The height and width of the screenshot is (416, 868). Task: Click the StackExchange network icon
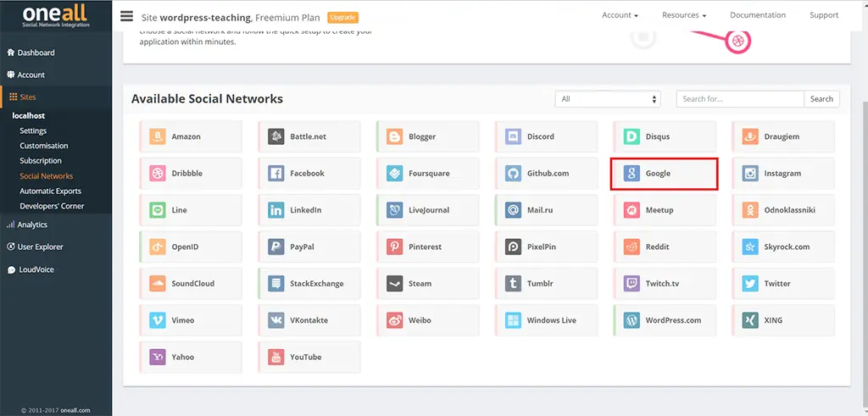275,283
